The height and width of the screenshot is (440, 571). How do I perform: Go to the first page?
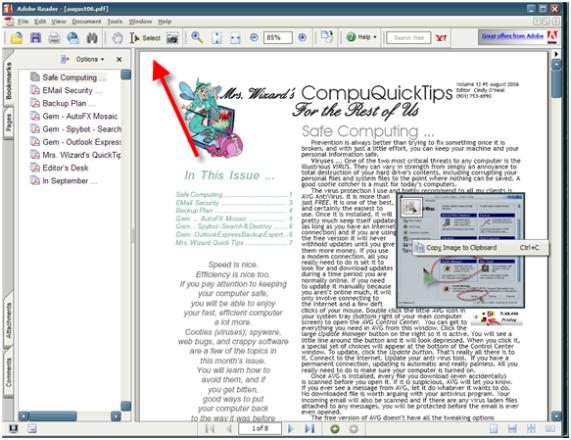[x=209, y=429]
